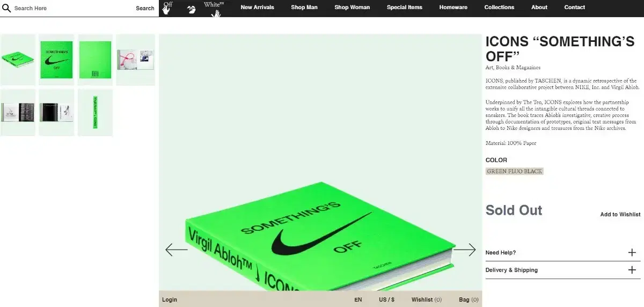The width and height of the screenshot is (644, 307).
Task: View open book red lace spread thumbnail
Action: point(136,60)
